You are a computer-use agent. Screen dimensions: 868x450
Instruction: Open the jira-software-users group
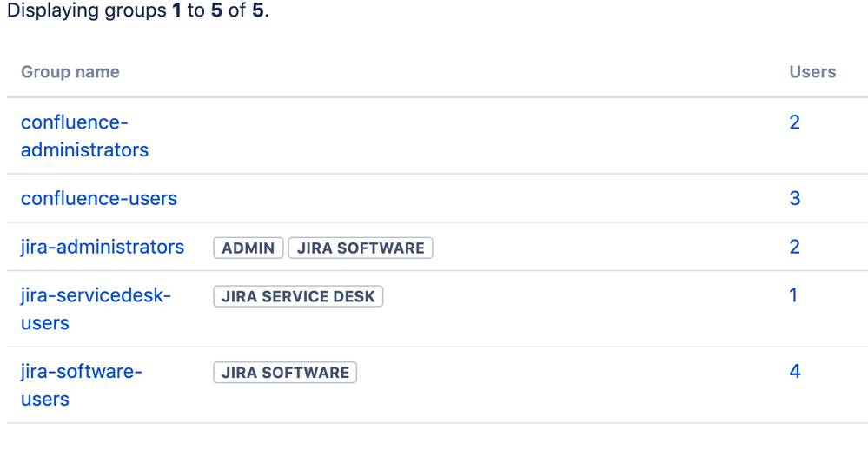click(82, 385)
